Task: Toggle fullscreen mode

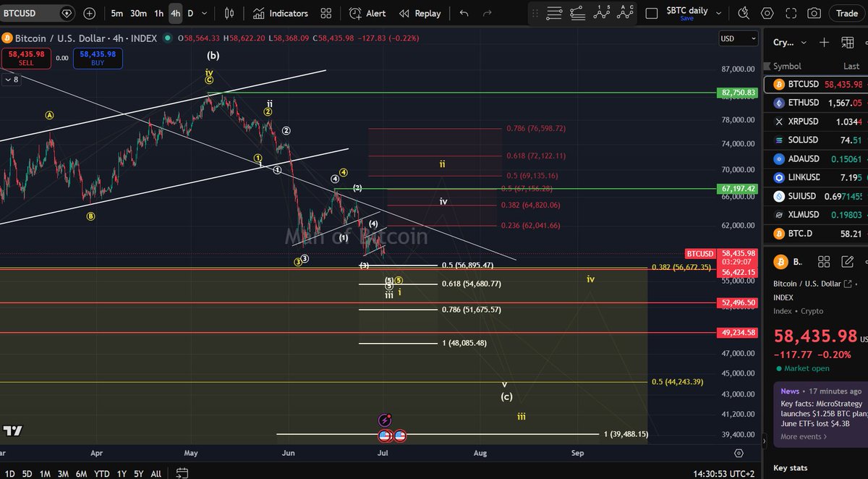Action: click(791, 13)
